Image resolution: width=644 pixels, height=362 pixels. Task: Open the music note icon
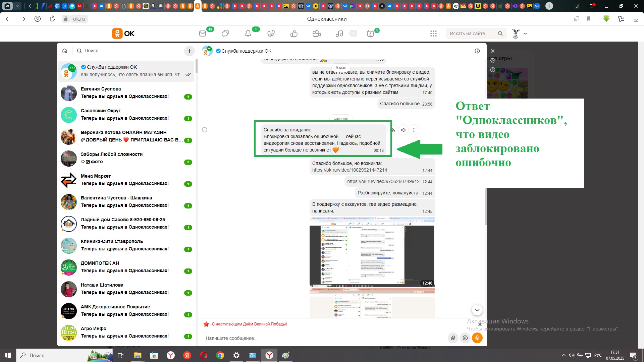coord(339,34)
